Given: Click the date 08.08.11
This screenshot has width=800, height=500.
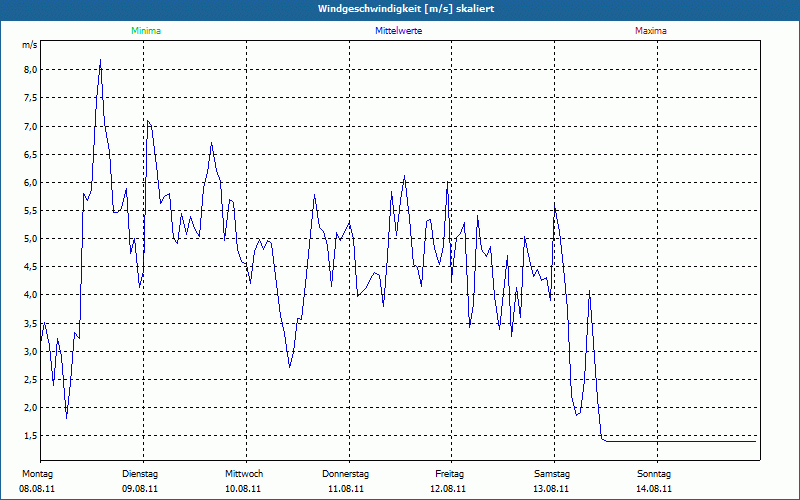Looking at the screenshot, I should click(37, 489).
